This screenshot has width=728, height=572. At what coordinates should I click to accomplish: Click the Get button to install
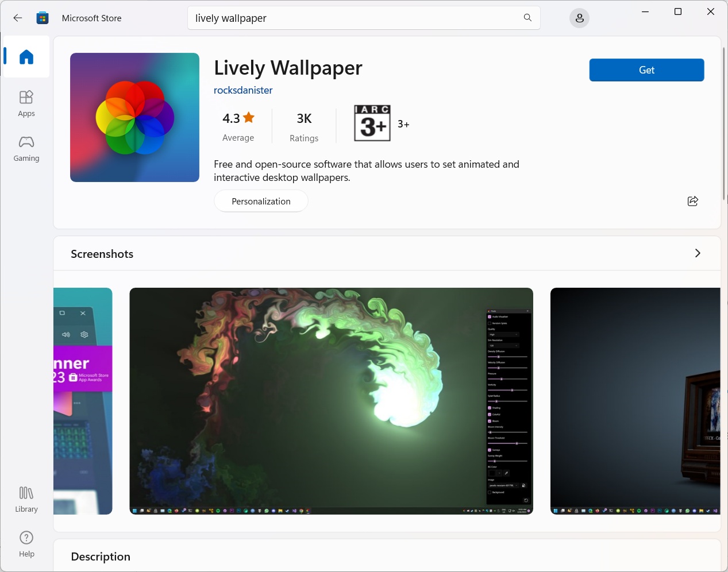(x=646, y=70)
